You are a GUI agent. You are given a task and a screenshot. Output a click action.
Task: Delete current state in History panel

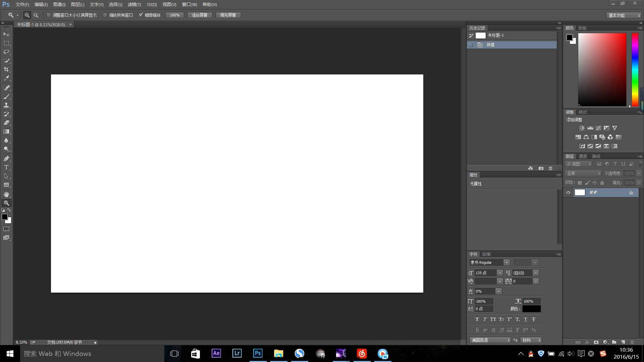point(550,168)
